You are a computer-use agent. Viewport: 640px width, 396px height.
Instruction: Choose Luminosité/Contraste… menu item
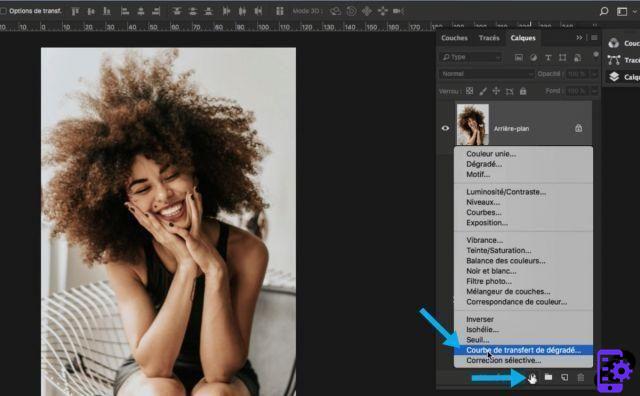tap(523, 192)
